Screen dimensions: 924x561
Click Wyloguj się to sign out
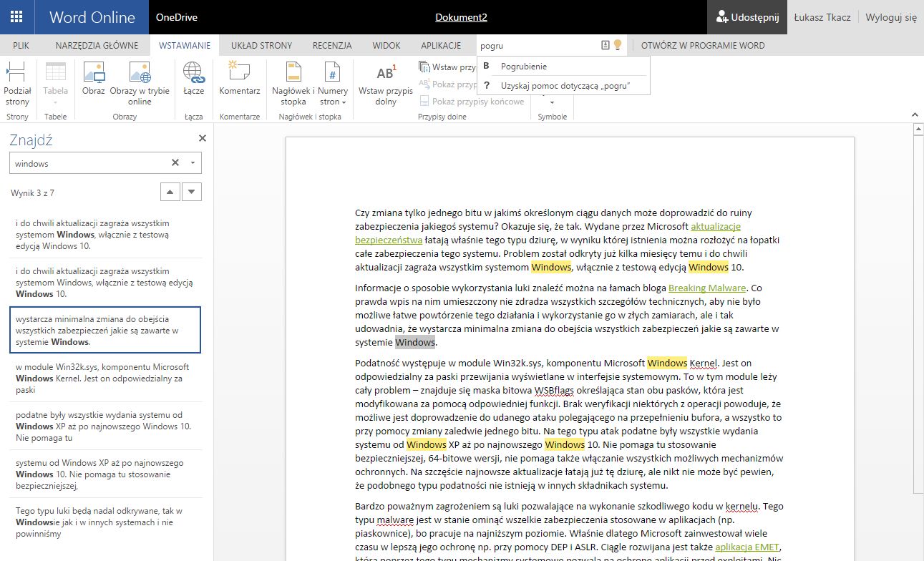(x=891, y=17)
